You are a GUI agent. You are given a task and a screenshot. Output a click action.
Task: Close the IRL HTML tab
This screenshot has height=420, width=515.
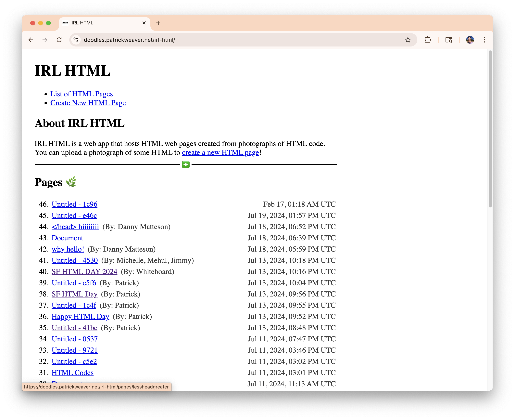144,23
